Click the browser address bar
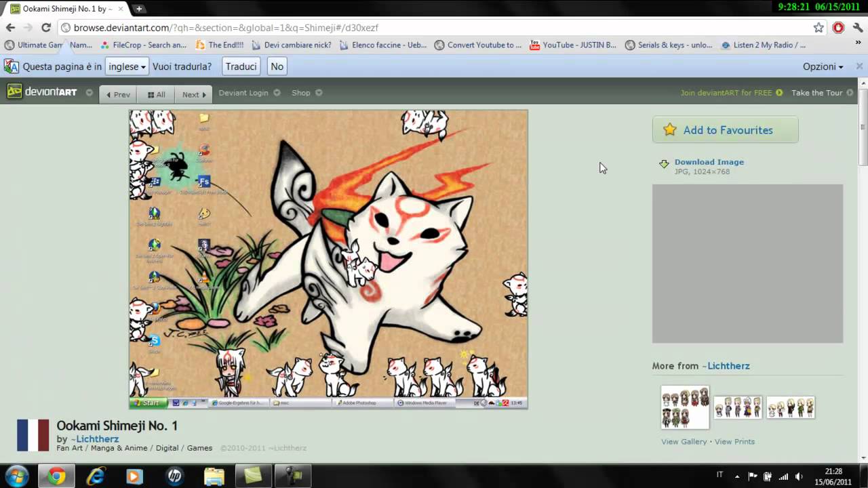The width and height of the screenshot is (868, 488). (434, 28)
